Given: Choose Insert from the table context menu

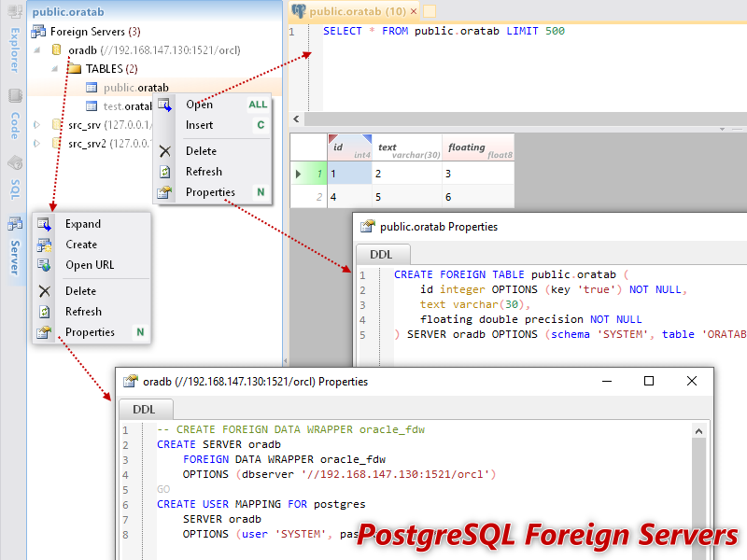Looking at the screenshot, I should point(213,125).
